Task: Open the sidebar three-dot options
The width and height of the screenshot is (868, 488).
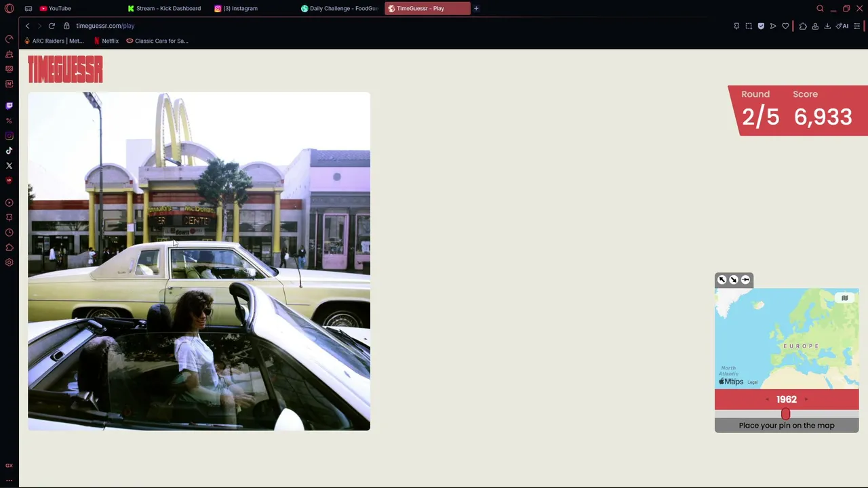Action: [x=9, y=480]
